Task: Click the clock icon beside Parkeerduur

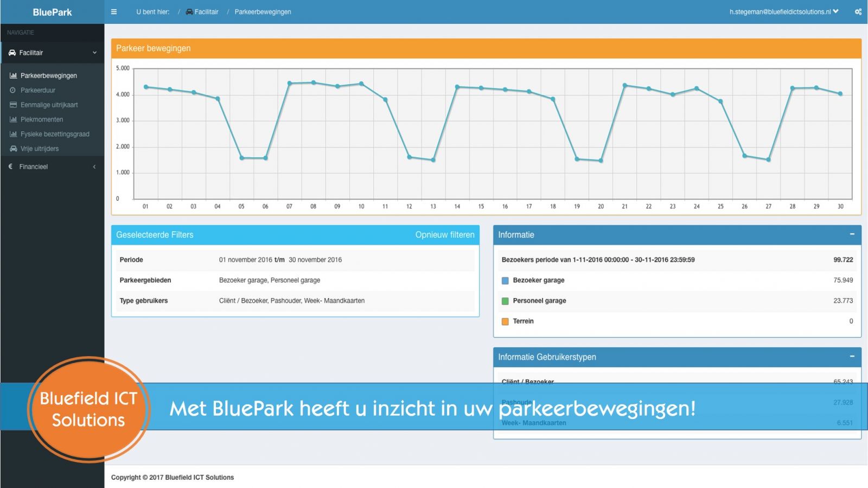Action: click(x=13, y=90)
